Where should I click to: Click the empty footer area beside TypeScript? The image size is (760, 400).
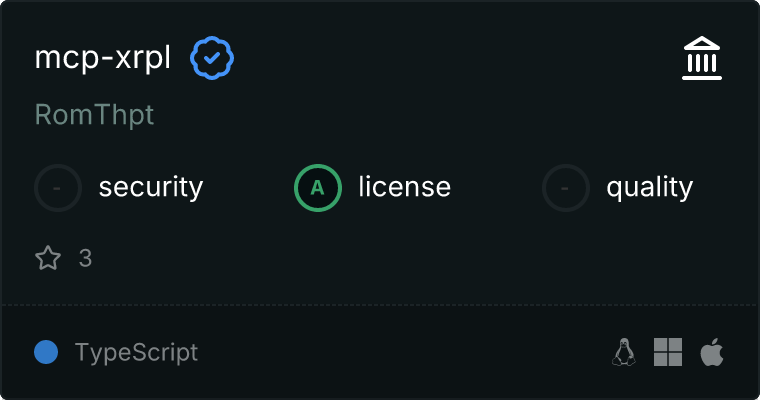tap(400, 352)
